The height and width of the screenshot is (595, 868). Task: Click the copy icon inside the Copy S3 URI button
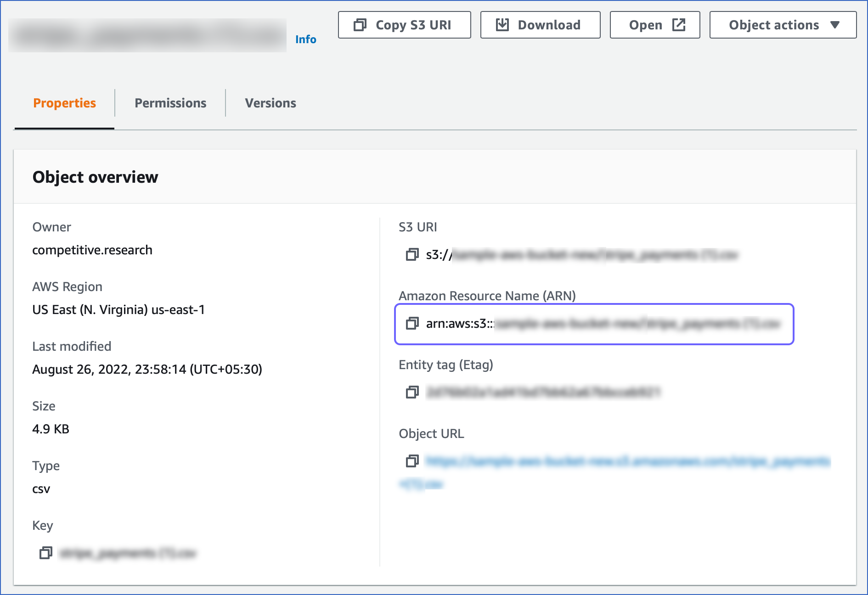(360, 25)
